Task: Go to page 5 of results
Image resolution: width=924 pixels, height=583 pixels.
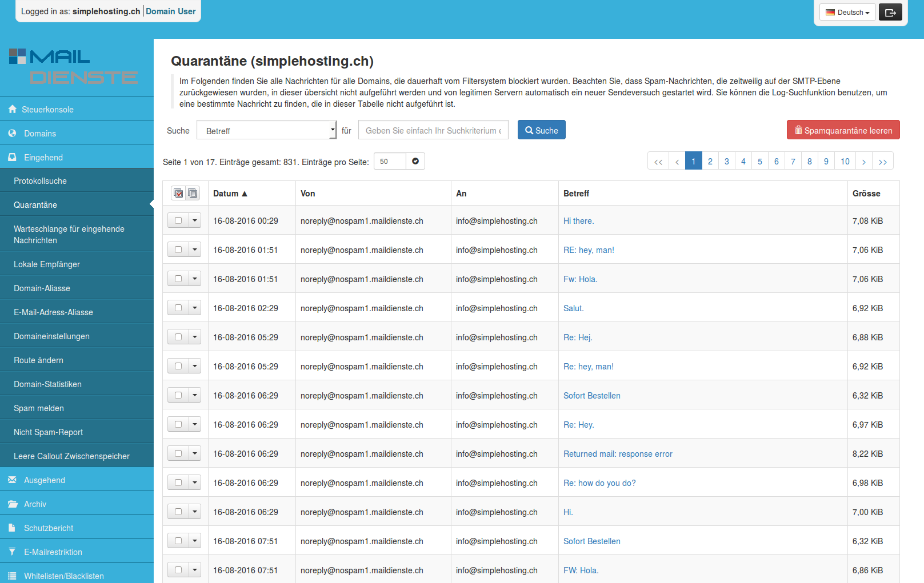Action: pos(759,162)
